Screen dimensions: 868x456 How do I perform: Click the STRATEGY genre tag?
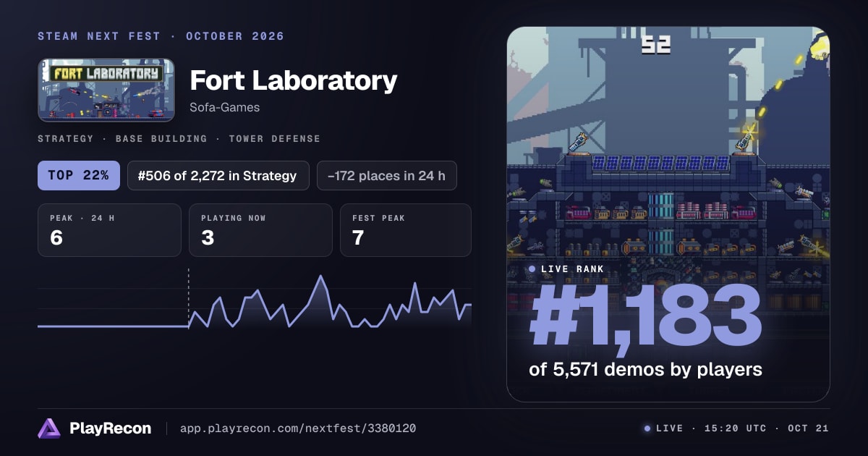(65, 138)
